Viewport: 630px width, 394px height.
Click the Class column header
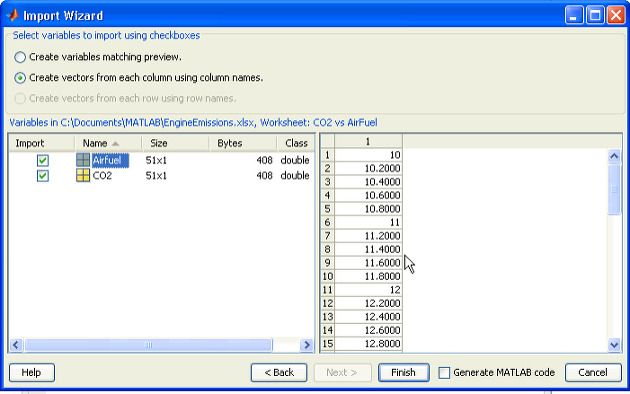point(296,143)
